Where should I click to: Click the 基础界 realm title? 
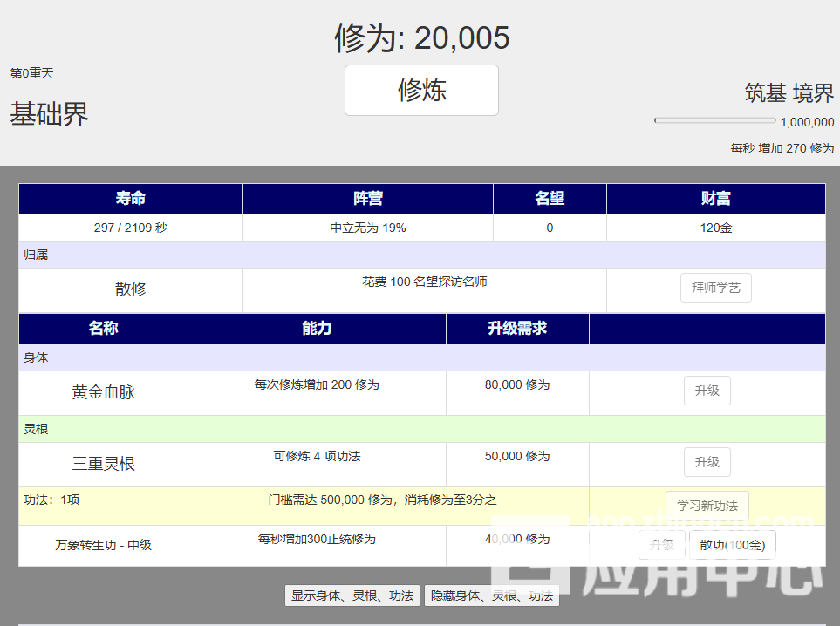[x=50, y=114]
